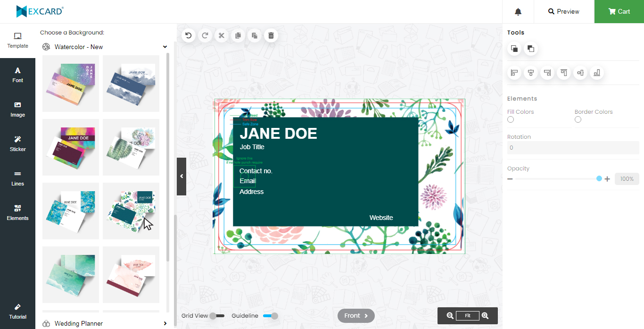Open notifications bell
644x329 pixels.
point(518,12)
